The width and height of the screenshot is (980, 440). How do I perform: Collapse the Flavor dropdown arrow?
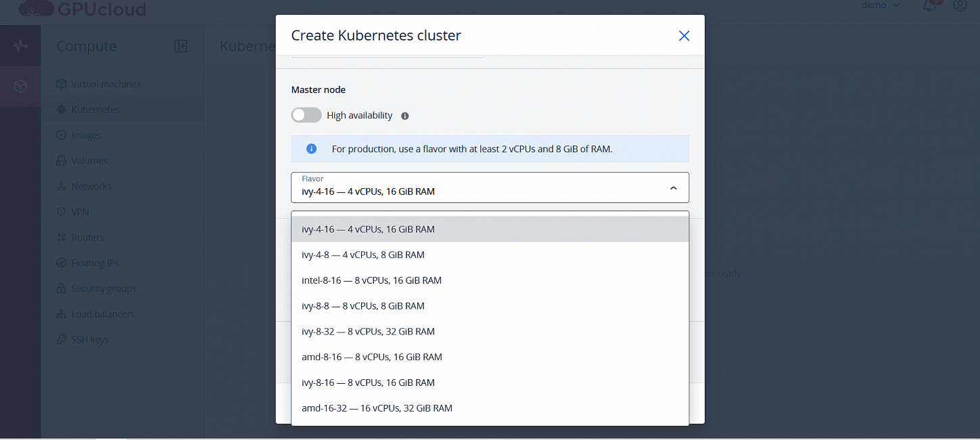[673, 188]
